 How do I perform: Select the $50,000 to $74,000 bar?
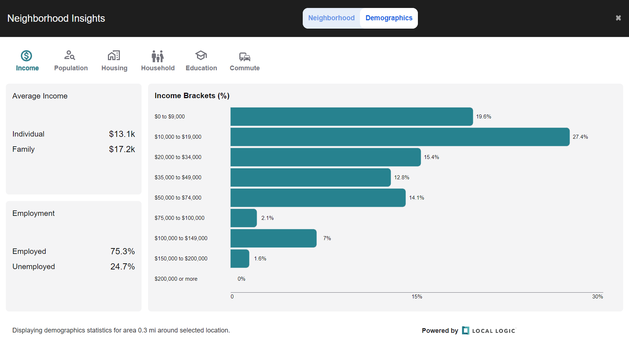tap(318, 198)
